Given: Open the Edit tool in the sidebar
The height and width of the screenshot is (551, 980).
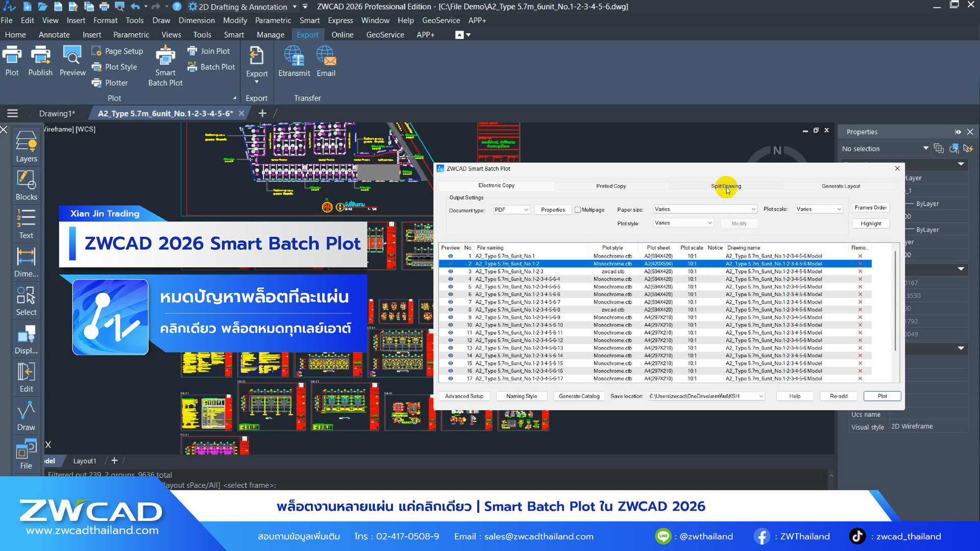Looking at the screenshot, I should [27, 377].
